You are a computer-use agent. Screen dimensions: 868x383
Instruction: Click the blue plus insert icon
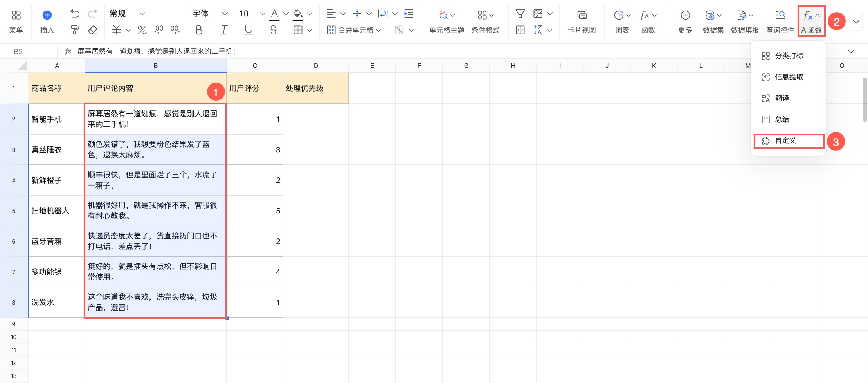pyautogui.click(x=47, y=15)
